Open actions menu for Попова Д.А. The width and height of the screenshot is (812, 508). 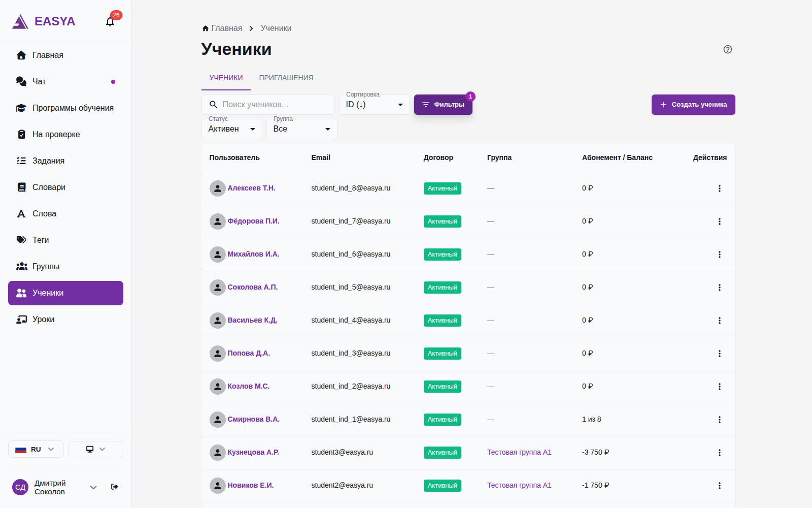tap(719, 354)
